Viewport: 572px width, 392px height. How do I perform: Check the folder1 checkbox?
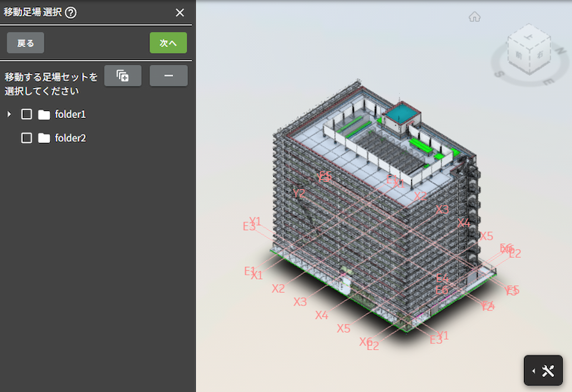coord(26,114)
